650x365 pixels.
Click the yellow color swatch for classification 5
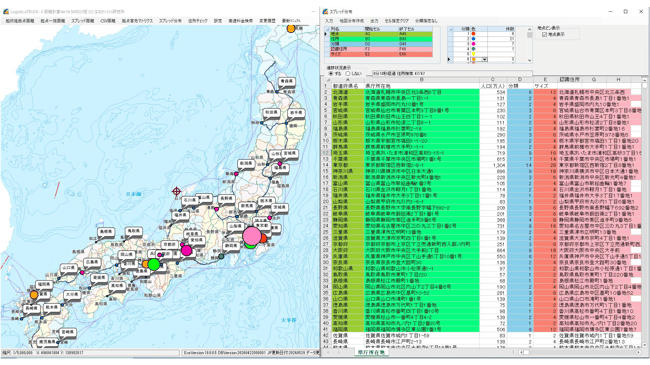(x=474, y=54)
